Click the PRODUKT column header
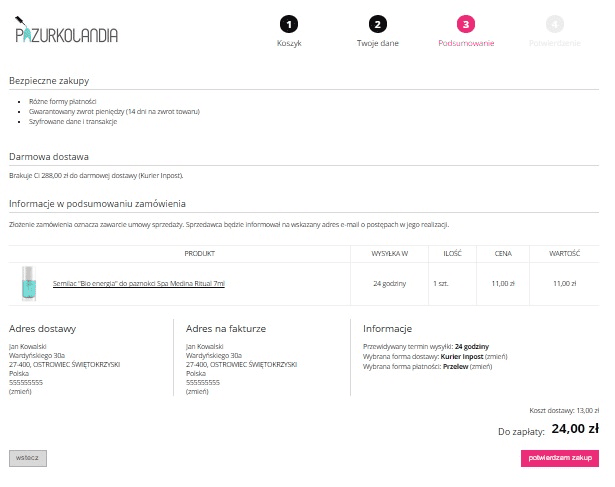This screenshot has width=615, height=487. click(199, 254)
